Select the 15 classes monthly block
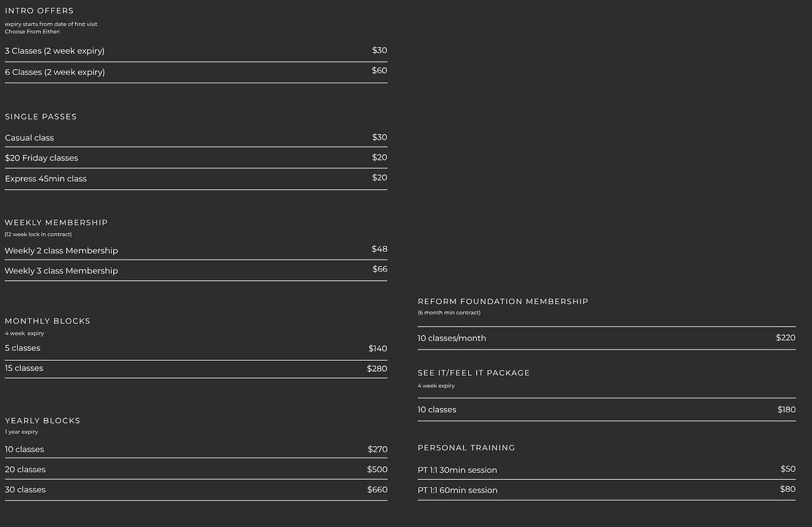This screenshot has width=812, height=527. 196,369
